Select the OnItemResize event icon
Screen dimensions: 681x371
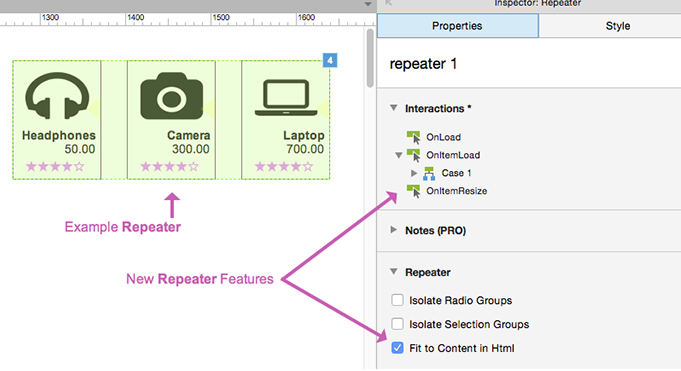pos(413,191)
